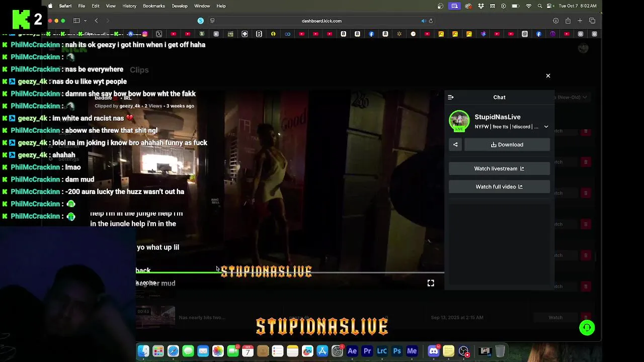The image size is (644, 362).
Task: Open the Window menu
Action: [202, 6]
